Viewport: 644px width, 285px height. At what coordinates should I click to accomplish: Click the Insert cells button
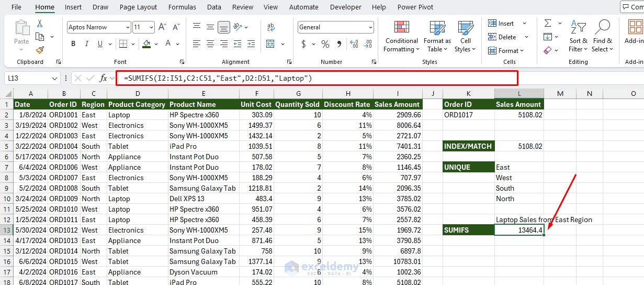pos(501,24)
